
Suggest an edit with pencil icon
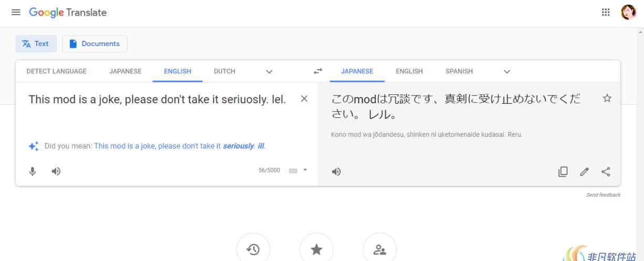pos(584,171)
